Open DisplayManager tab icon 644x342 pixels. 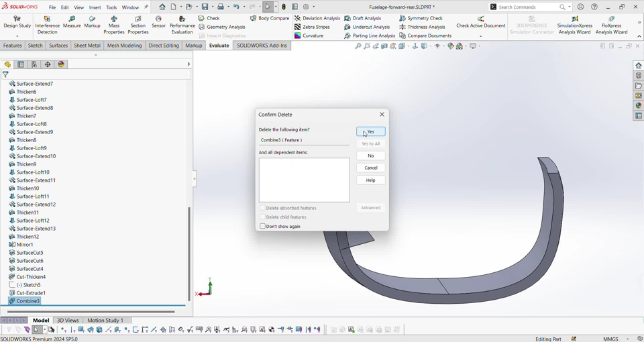61,64
